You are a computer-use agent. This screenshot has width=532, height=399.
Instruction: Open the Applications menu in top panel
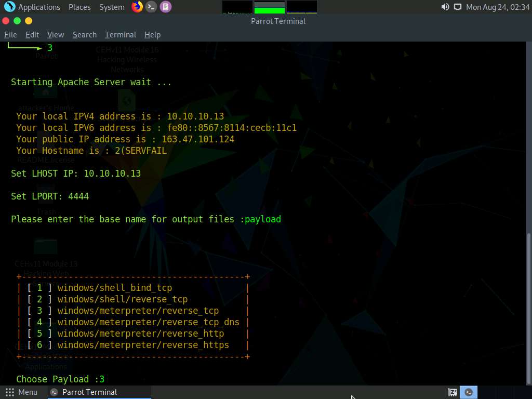(x=39, y=7)
